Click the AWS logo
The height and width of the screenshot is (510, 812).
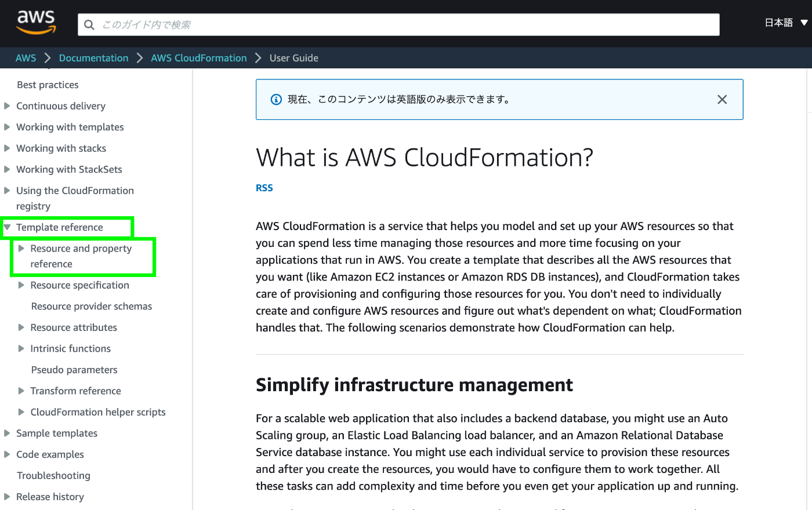click(x=36, y=23)
